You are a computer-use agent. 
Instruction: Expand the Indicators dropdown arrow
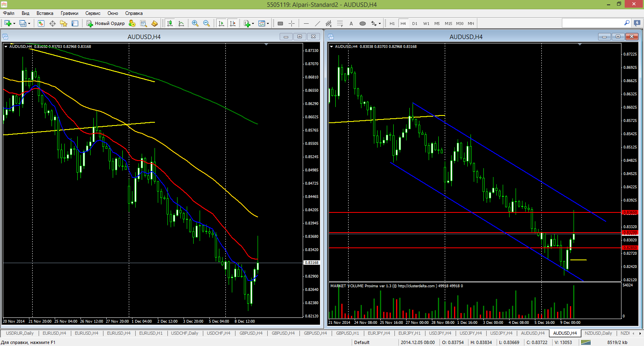tap(253, 24)
